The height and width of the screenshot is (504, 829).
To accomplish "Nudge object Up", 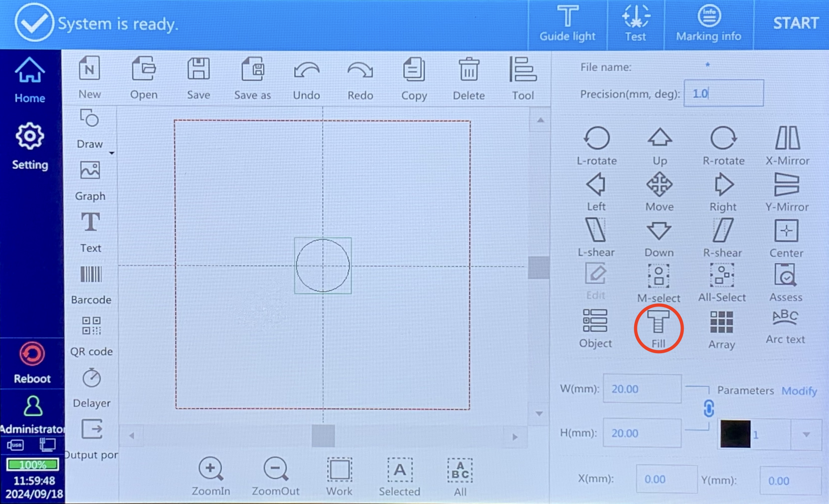I will pos(660,147).
